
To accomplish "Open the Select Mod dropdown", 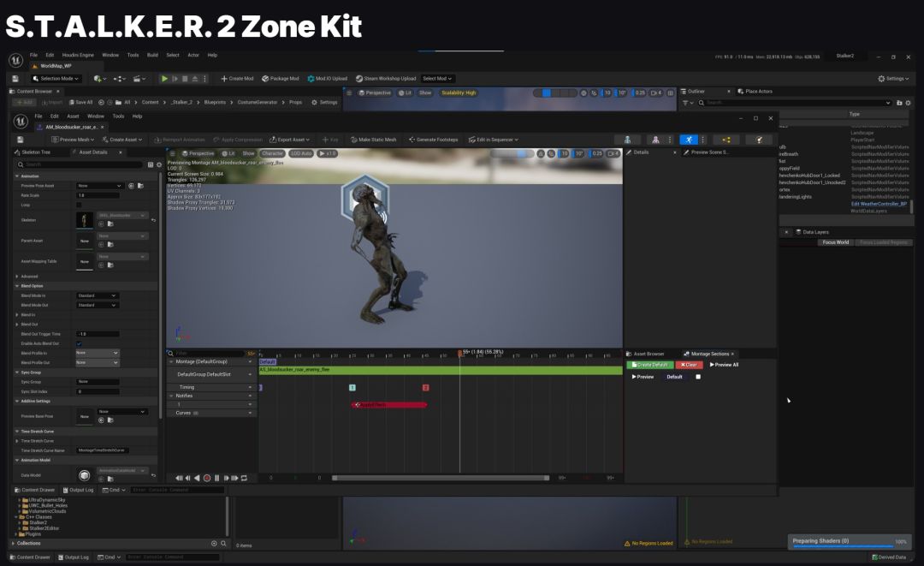I will [437, 79].
